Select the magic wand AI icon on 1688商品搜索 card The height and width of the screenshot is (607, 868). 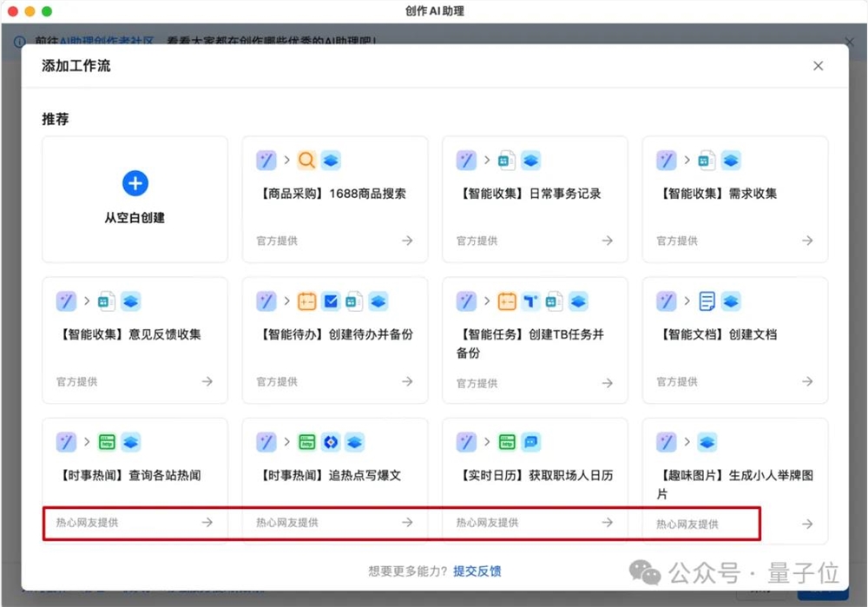point(266,160)
